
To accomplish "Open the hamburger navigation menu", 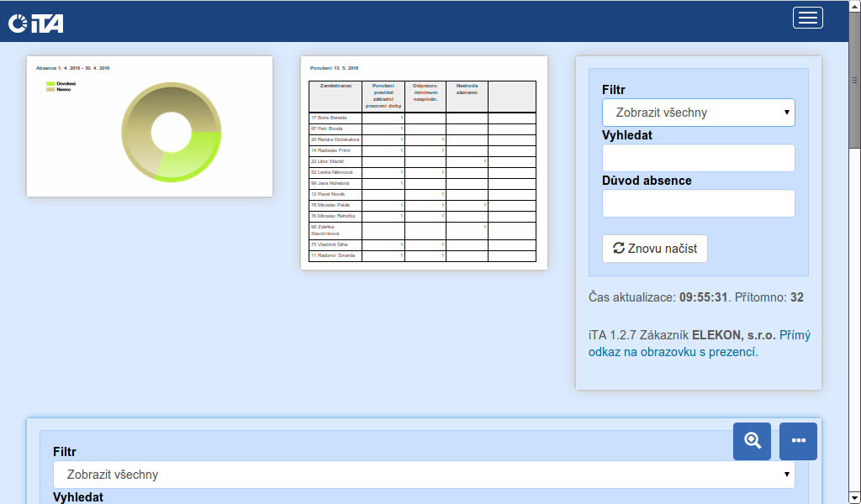I will coord(807,18).
